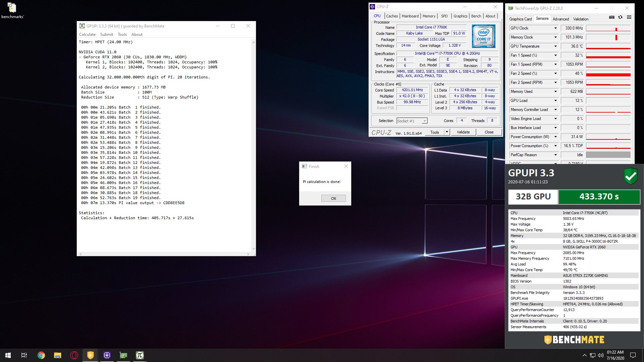Open the Opera browser taskbar icon
This screenshot has height=362, width=644.
[x=74, y=355]
